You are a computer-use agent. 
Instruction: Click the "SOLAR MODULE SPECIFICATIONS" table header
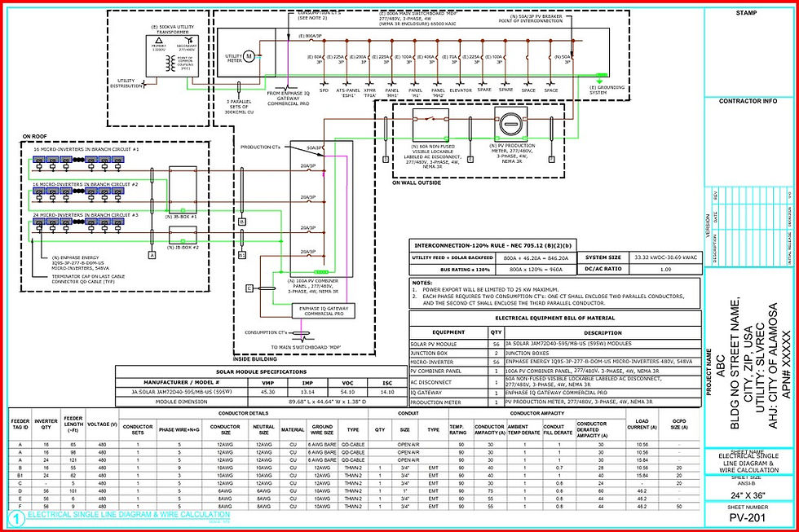(262, 372)
